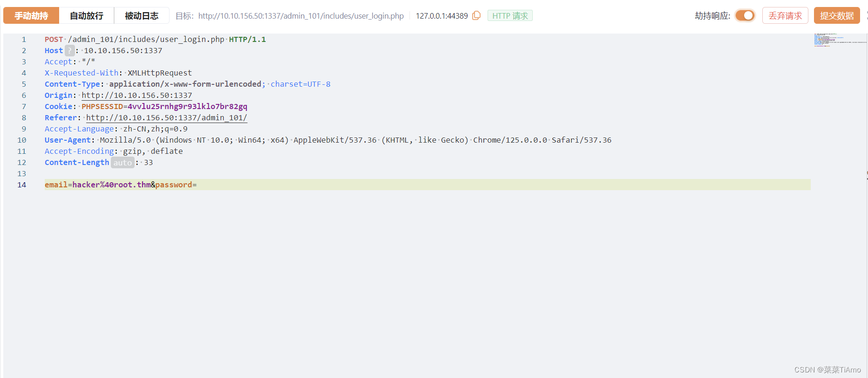This screenshot has width=868, height=378.
Task: Click the Accept: */* header line
Action: [70, 62]
